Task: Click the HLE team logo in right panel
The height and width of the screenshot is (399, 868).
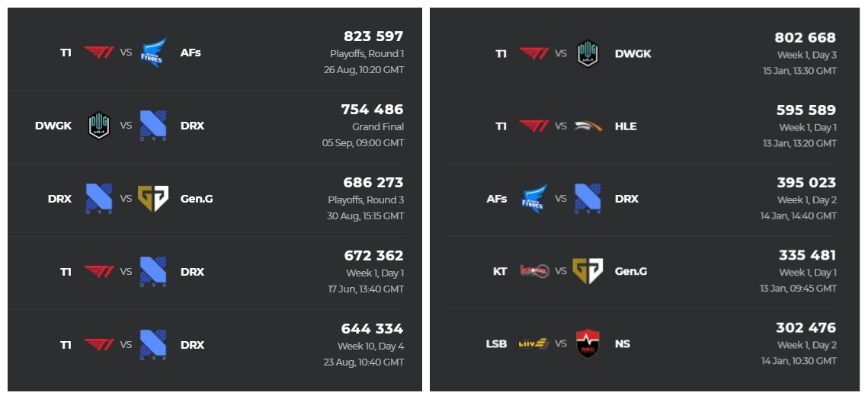Action: click(x=588, y=126)
